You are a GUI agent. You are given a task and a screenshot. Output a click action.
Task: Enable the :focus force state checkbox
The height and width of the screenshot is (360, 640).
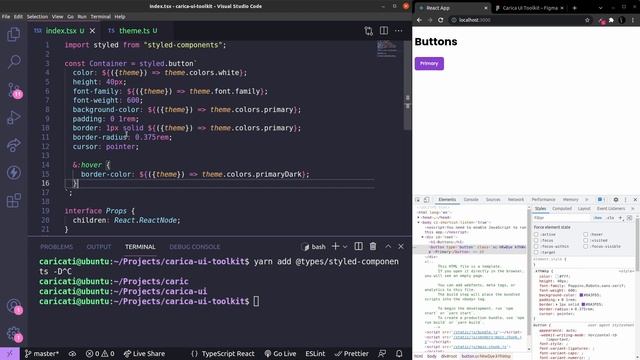coord(536,240)
